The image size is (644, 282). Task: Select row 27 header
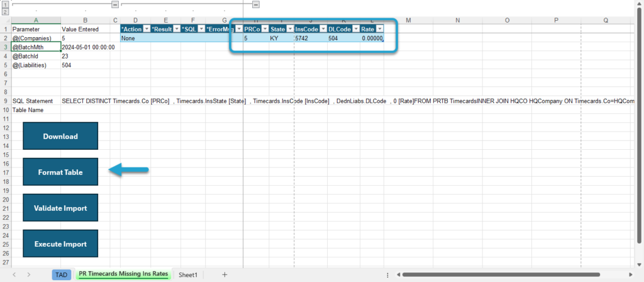[5, 262]
